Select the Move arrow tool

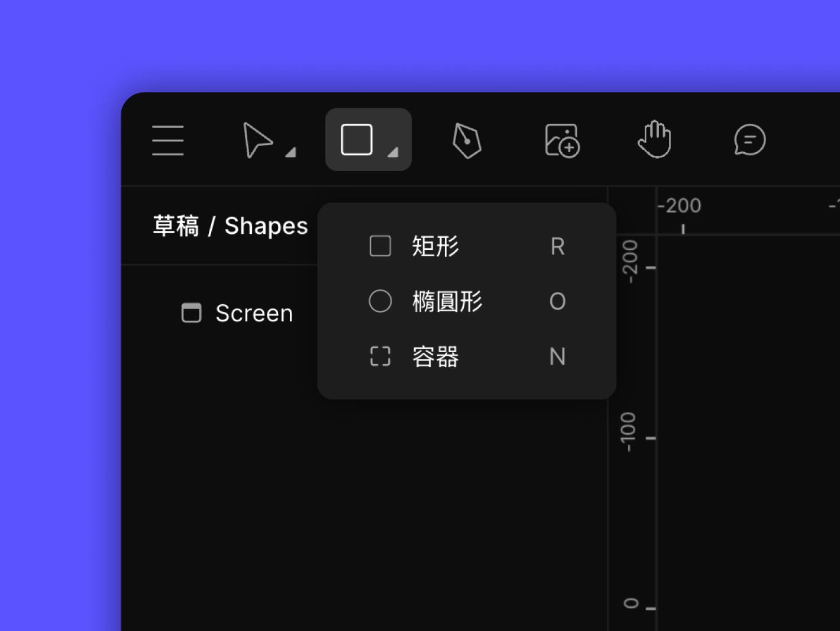tap(258, 140)
